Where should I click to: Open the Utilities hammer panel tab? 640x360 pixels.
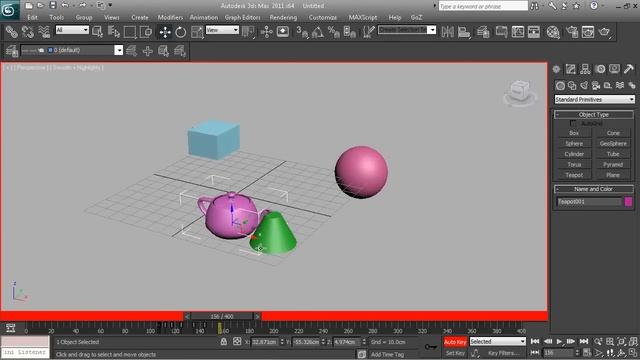point(629,69)
